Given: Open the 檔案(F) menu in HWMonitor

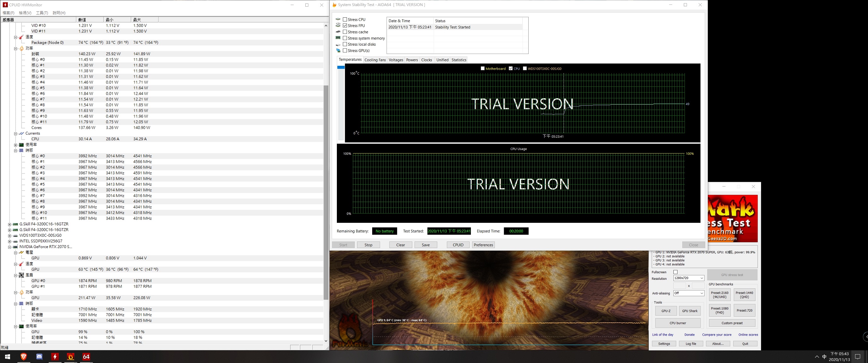Looking at the screenshot, I should click(9, 13).
